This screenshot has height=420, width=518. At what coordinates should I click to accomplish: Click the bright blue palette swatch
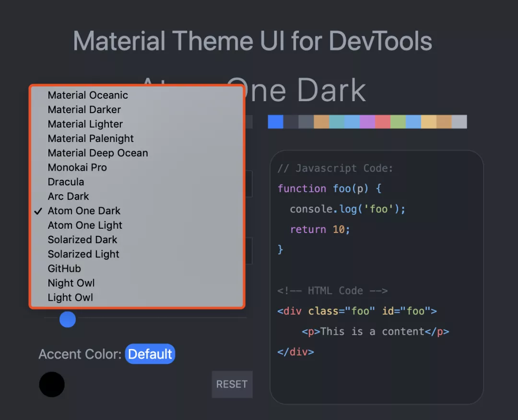click(x=275, y=121)
